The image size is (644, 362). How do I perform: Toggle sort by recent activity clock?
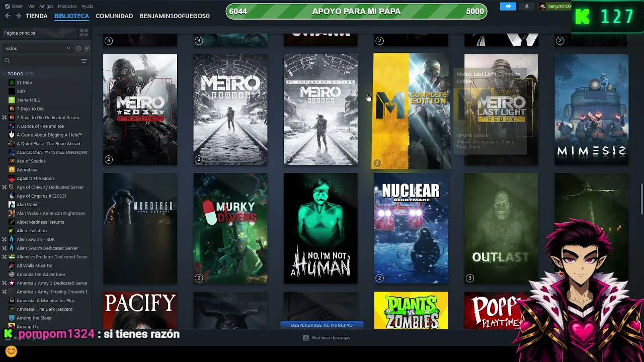tap(78, 48)
